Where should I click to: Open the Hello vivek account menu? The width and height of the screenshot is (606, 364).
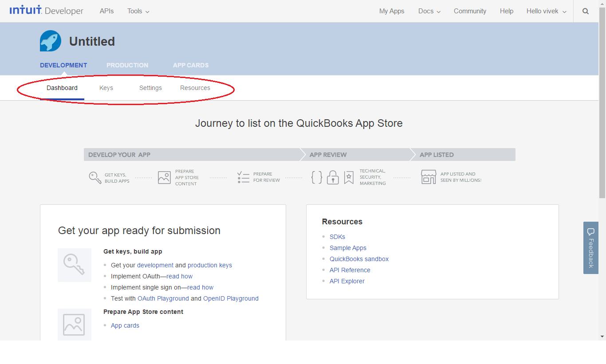[547, 11]
